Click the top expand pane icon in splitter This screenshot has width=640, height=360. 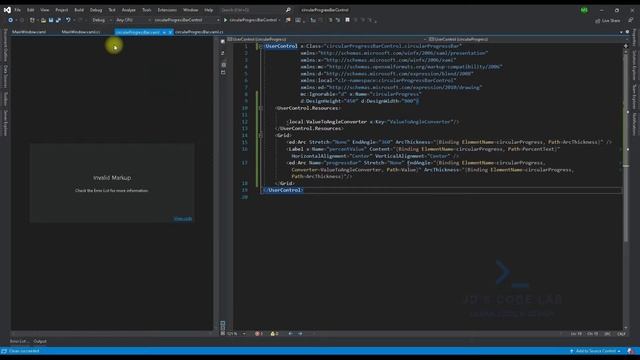point(222,41)
